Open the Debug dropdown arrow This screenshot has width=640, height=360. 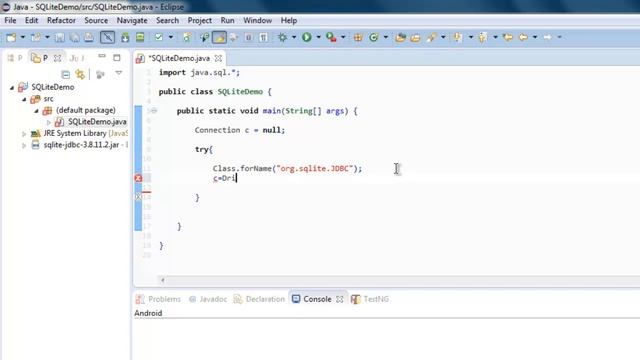(x=293, y=38)
